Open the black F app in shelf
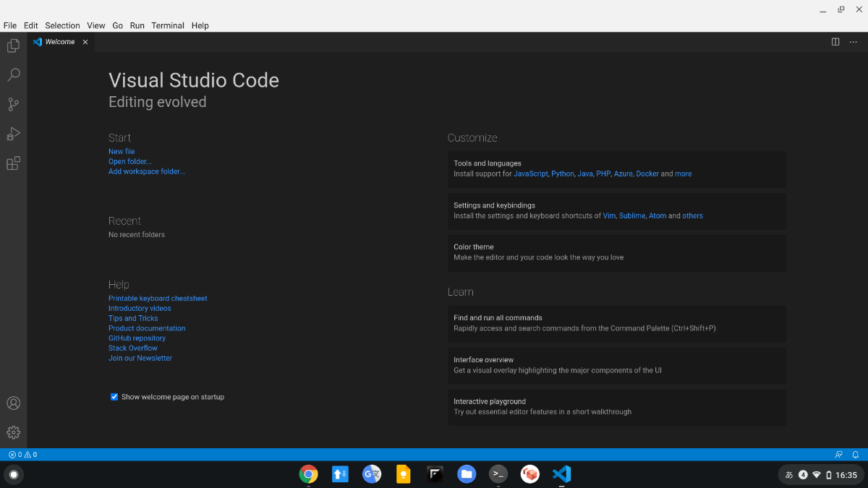Screen dimensions: 868x488 click(x=435, y=474)
